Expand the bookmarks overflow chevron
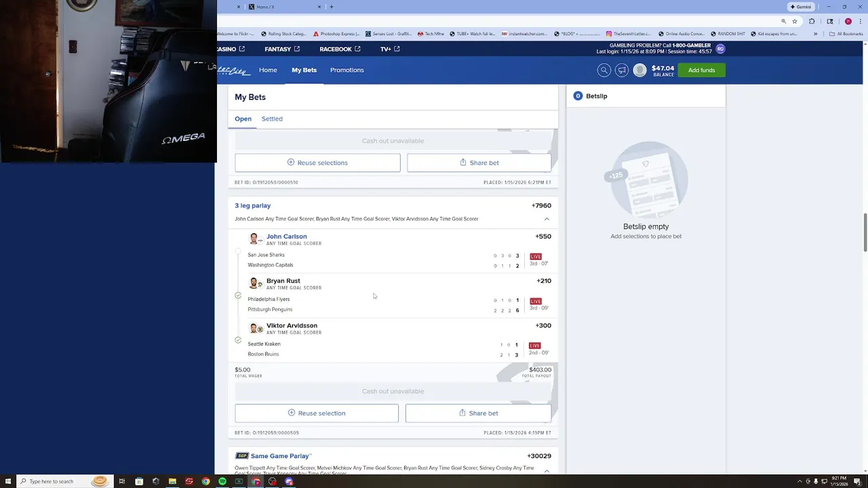Viewport: 868px width, 488px height. click(816, 34)
